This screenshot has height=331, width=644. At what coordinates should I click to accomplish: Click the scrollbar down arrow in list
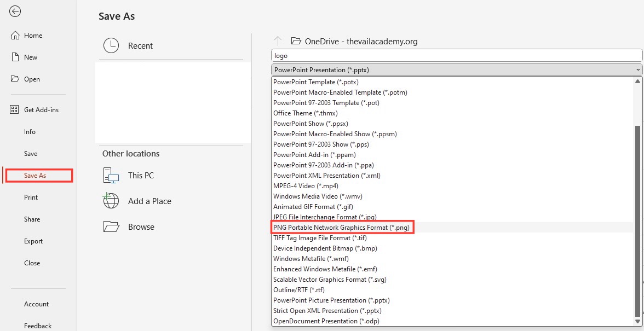(638, 321)
